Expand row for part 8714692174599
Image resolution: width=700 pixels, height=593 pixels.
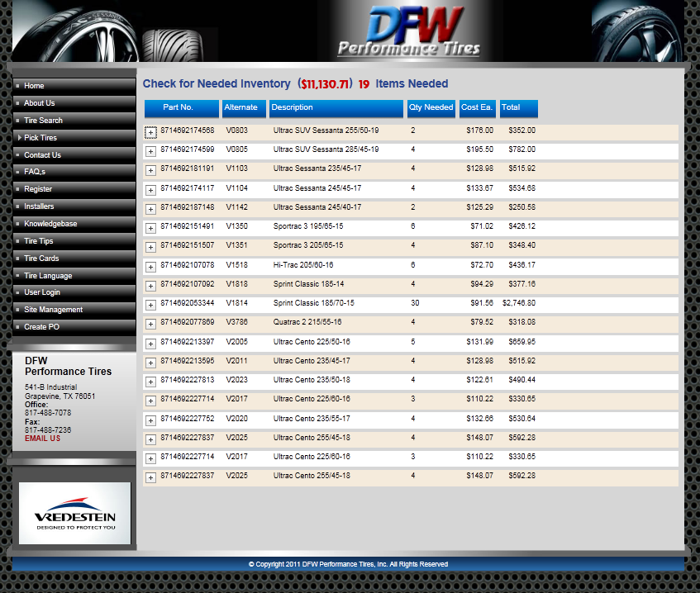150,152
